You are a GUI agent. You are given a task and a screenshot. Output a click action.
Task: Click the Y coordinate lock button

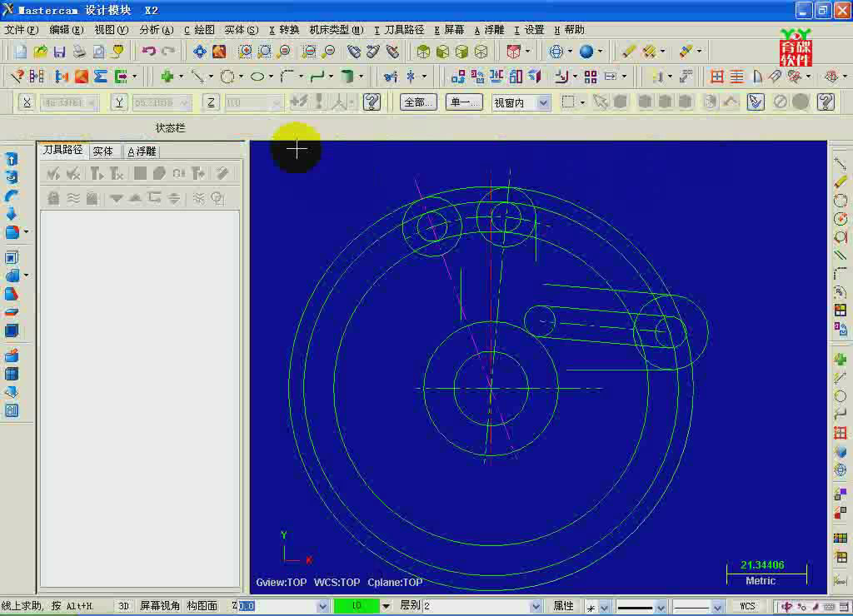tap(118, 102)
